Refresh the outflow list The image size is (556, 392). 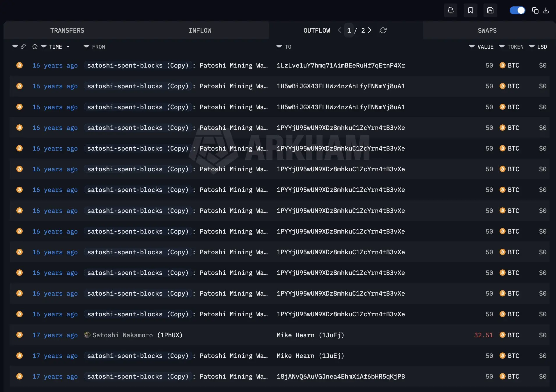coord(383,30)
